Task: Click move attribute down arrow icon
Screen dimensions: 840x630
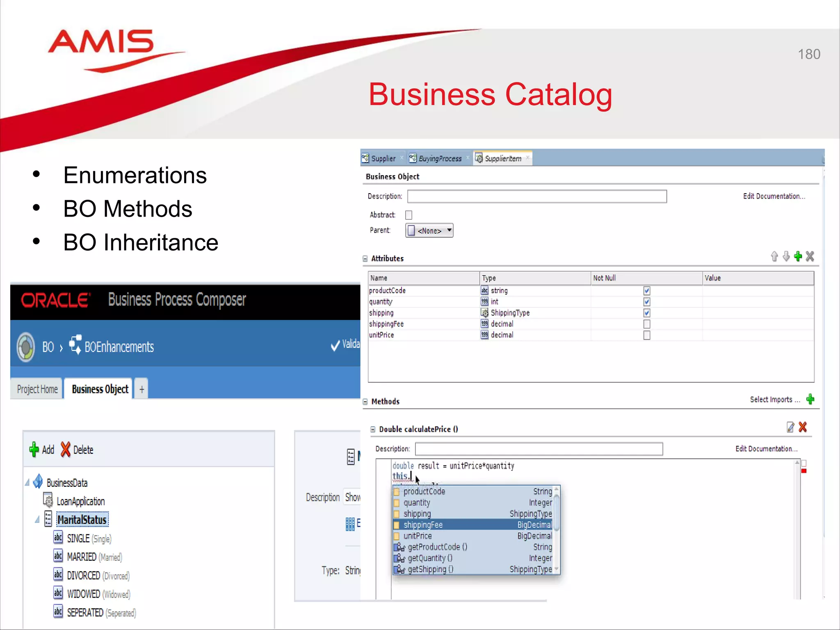Action: click(786, 256)
